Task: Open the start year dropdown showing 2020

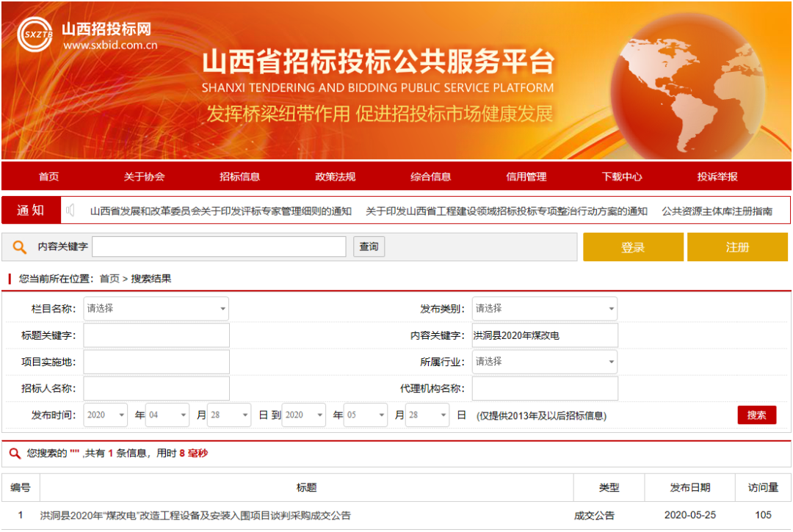Action: [x=105, y=415]
